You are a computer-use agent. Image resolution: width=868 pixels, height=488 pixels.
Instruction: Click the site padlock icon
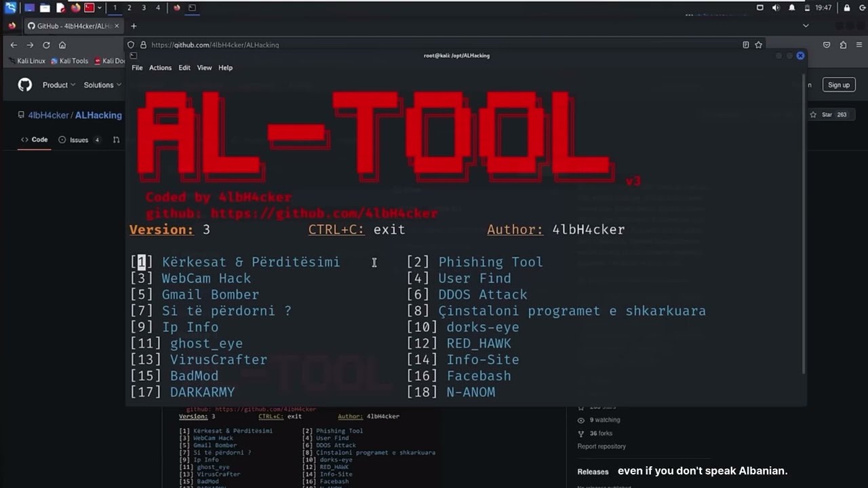tap(143, 45)
